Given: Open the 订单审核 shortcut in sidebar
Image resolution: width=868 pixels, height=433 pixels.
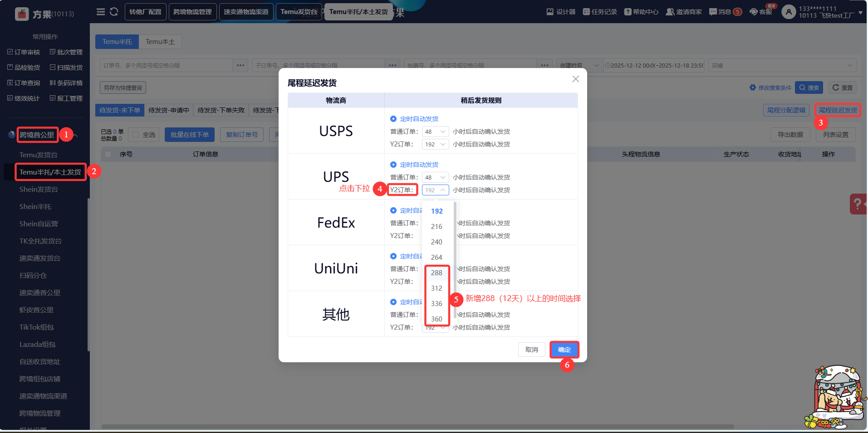Looking at the screenshot, I should [x=24, y=52].
